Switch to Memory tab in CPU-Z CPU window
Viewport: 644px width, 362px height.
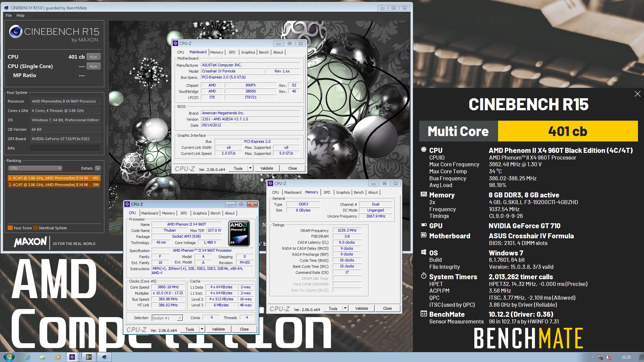pos(168,213)
